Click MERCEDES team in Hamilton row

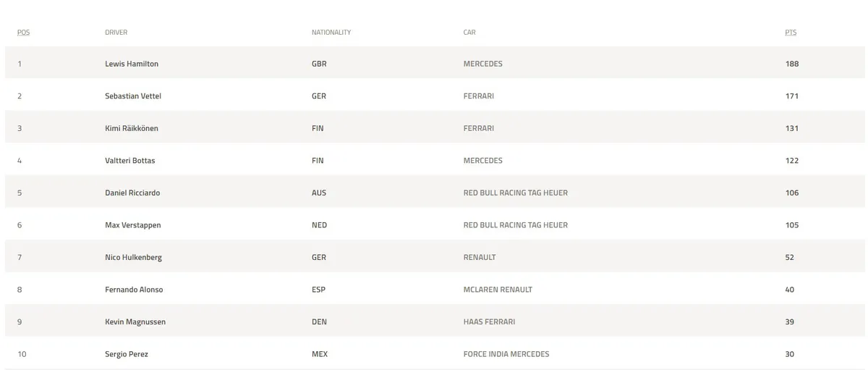[x=482, y=64]
